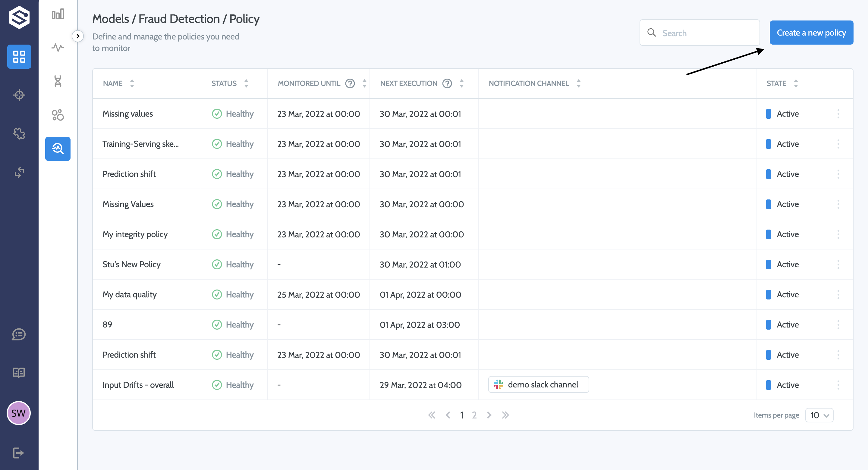Screen dimensions: 868x470
Task: Sort the table by the State column
Action: point(796,83)
